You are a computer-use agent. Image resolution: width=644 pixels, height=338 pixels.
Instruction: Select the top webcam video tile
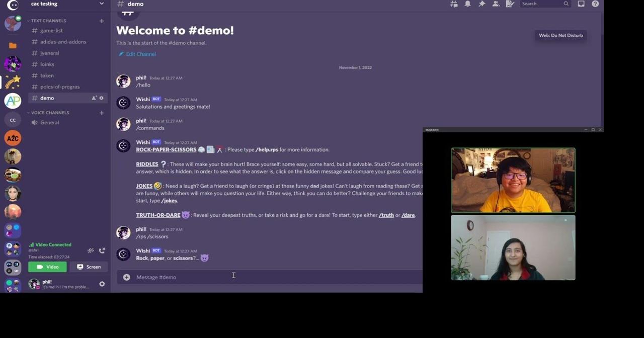tap(513, 180)
